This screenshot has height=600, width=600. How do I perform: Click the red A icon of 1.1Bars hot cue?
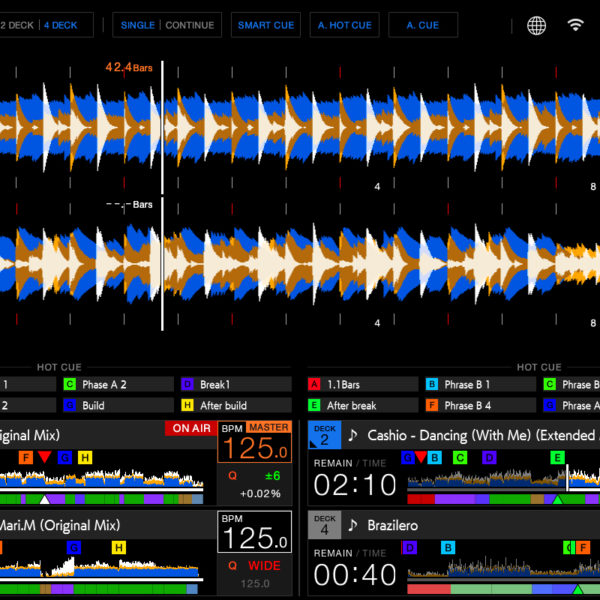(314, 384)
